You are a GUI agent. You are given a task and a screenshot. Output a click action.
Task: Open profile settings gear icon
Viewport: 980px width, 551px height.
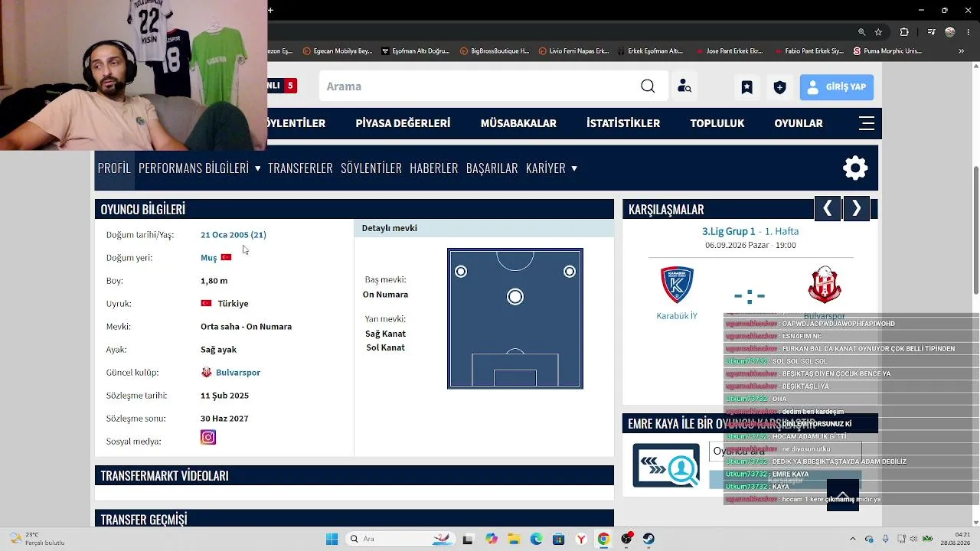coord(855,168)
